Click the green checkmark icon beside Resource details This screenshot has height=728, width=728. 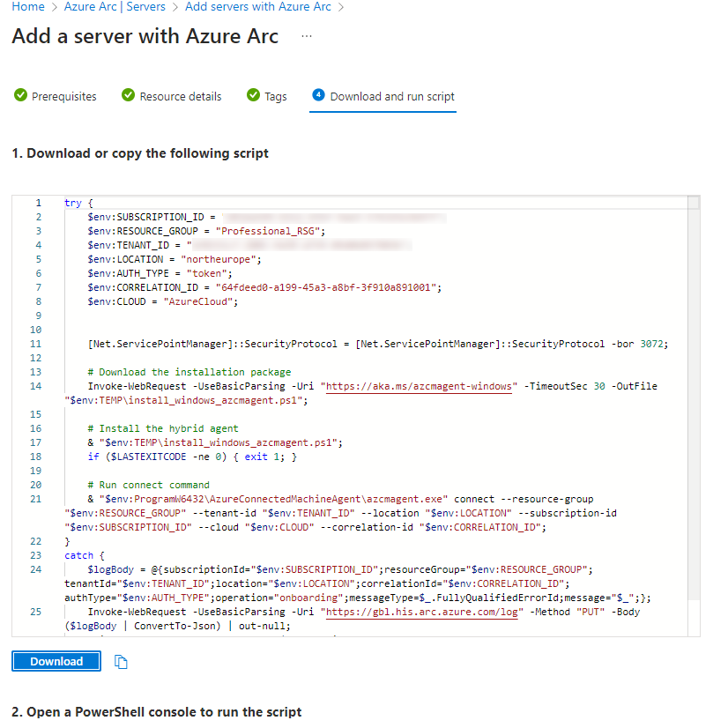pos(128,96)
